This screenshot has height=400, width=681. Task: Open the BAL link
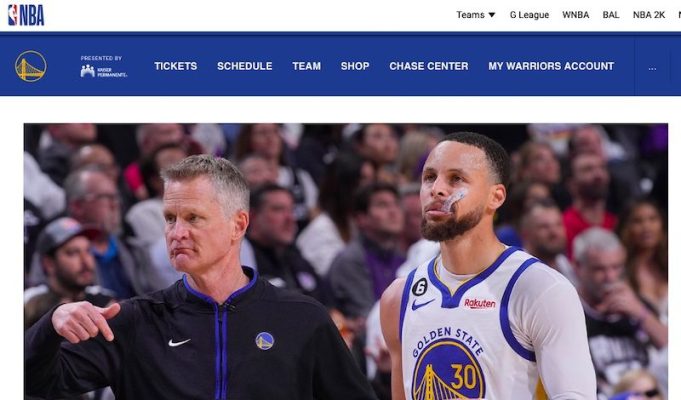click(x=611, y=15)
